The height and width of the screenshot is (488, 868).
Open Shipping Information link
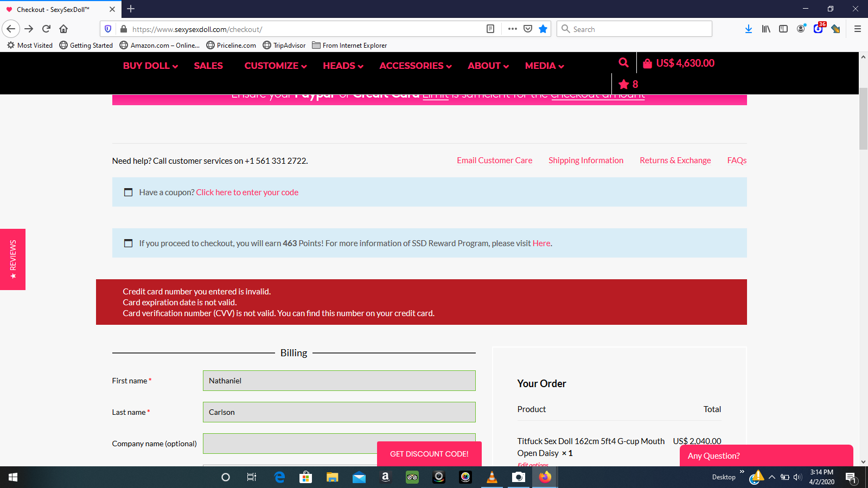point(586,160)
